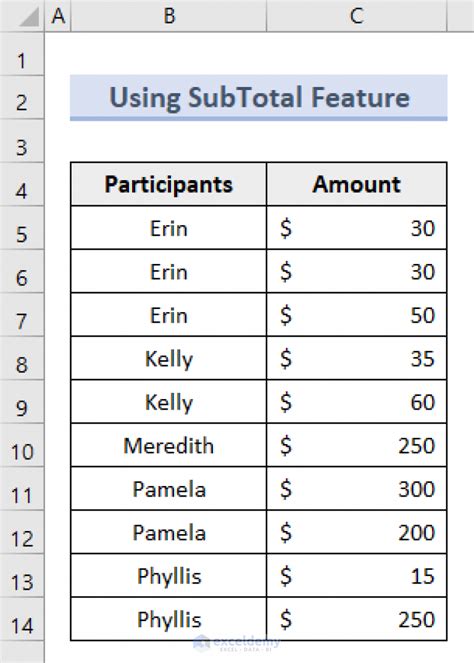The height and width of the screenshot is (663, 474).
Task: Select column B header
Action: [169, 16]
